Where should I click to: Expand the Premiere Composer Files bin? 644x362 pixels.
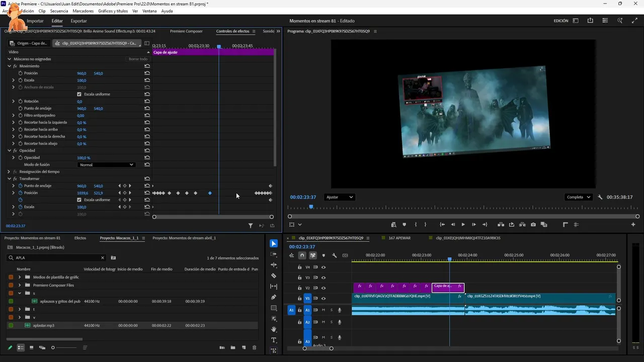[x=20, y=285]
